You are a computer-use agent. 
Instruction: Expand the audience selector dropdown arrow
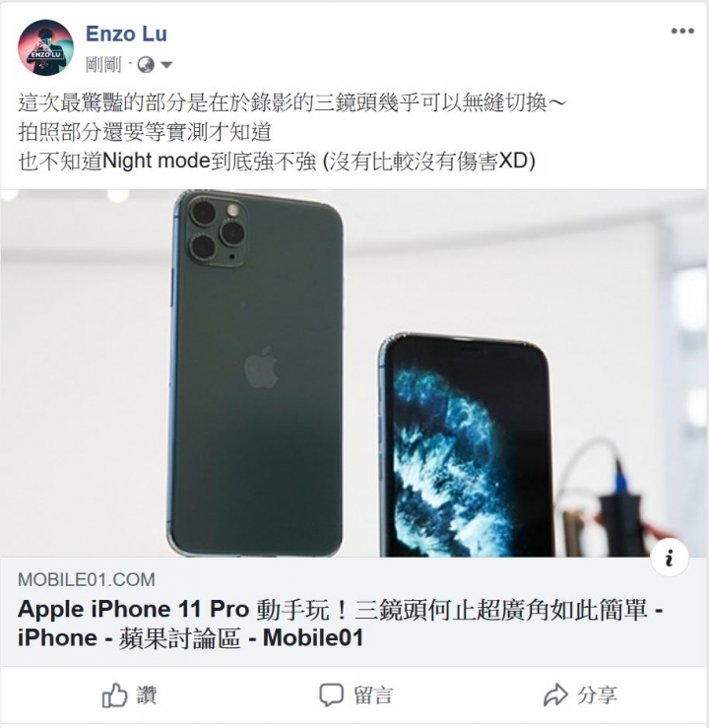tap(166, 65)
